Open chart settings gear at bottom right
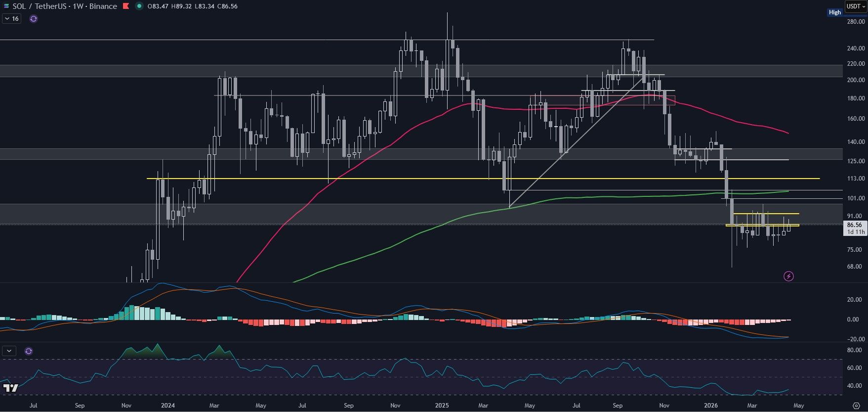Image resolution: width=868 pixels, height=412 pixels. click(857, 406)
